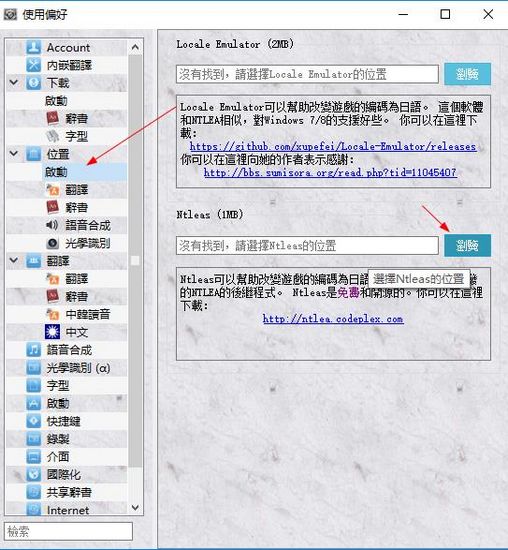This screenshot has height=550, width=508.
Task: Focus the 檢索 search box
Action: (x=68, y=531)
